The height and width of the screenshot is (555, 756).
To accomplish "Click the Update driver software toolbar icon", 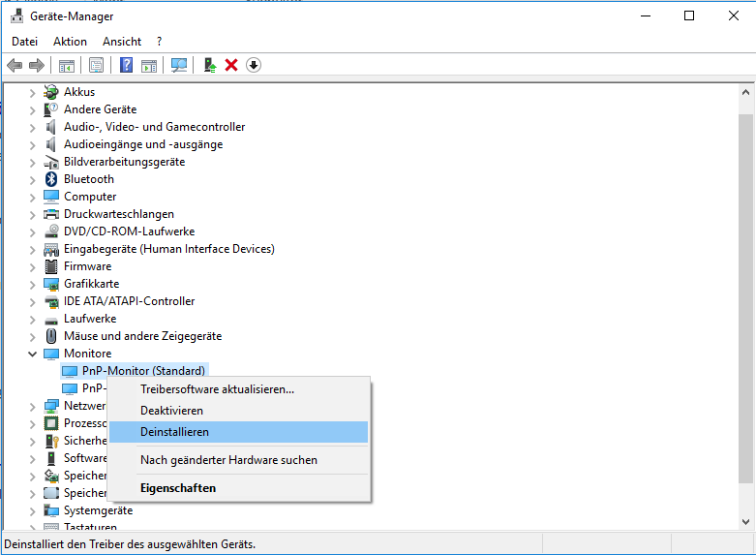I will 210,65.
